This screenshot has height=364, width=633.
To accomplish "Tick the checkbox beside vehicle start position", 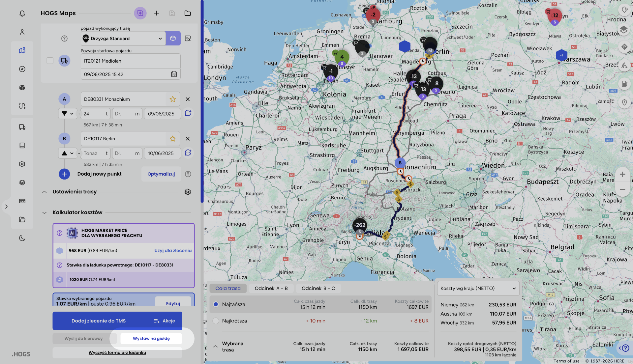I will click(x=50, y=61).
